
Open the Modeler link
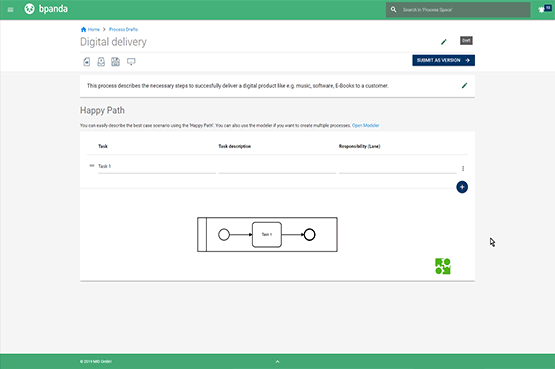point(365,125)
